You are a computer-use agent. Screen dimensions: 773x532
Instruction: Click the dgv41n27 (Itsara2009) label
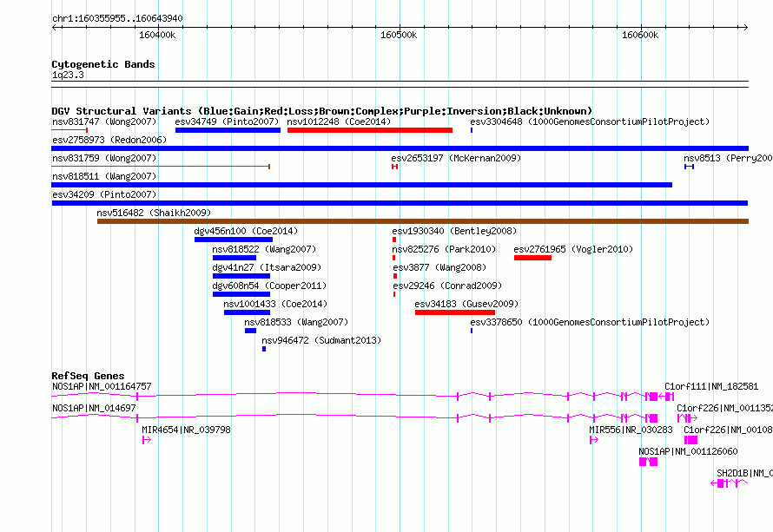point(267,267)
